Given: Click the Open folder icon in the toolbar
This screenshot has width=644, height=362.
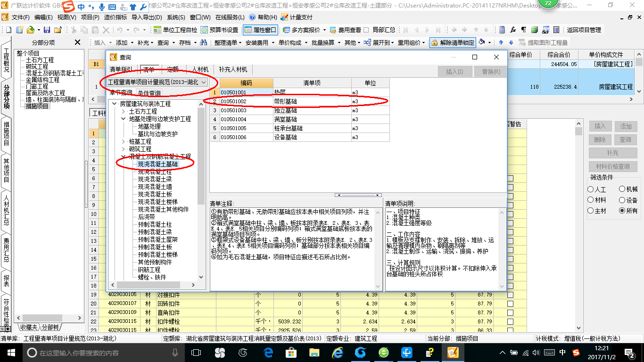Looking at the screenshot, I should pos(30,30).
